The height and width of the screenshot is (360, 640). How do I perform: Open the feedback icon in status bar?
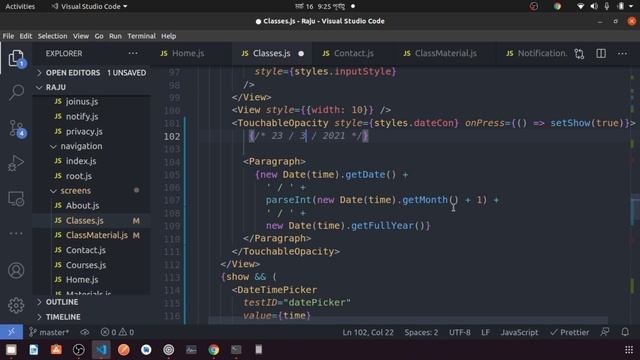(604, 332)
